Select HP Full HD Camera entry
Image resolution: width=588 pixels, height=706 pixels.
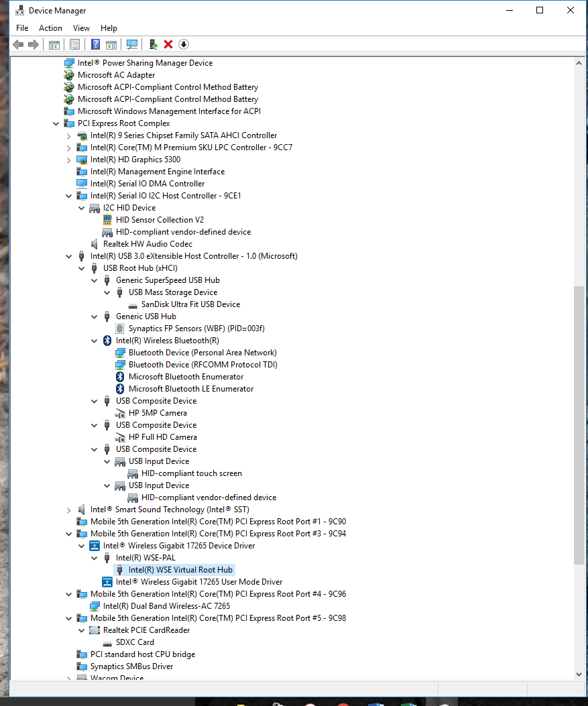tap(162, 437)
